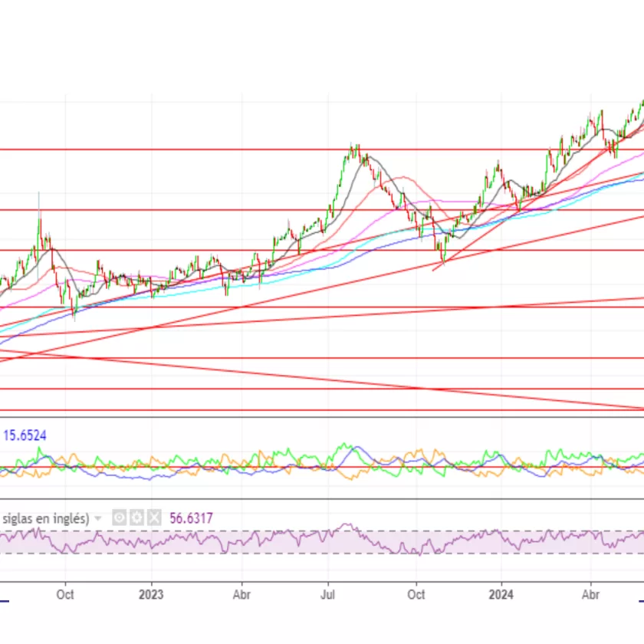Click the RSI value 56.6317
The height and width of the screenshot is (644, 644).
pos(191,518)
